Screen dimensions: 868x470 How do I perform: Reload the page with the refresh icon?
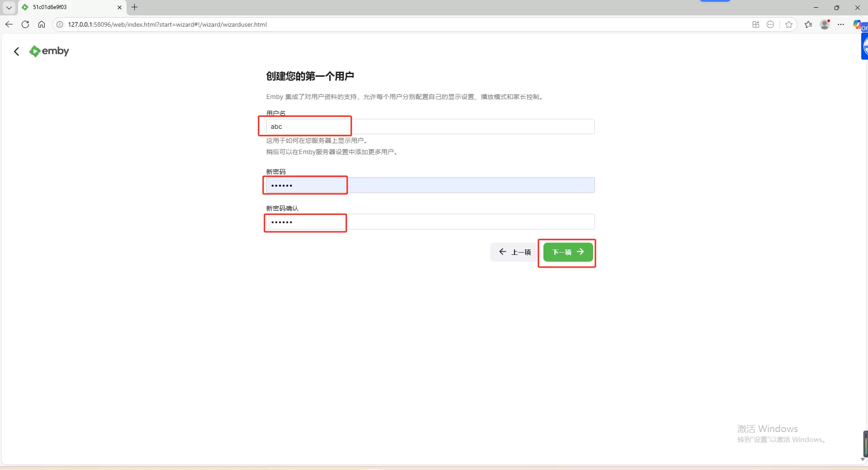(25, 24)
